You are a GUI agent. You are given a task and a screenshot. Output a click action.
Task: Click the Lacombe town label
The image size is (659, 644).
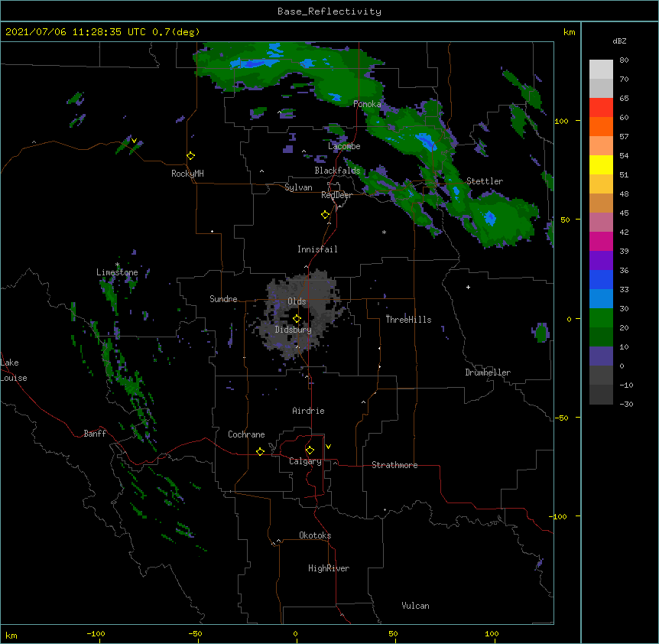click(344, 146)
